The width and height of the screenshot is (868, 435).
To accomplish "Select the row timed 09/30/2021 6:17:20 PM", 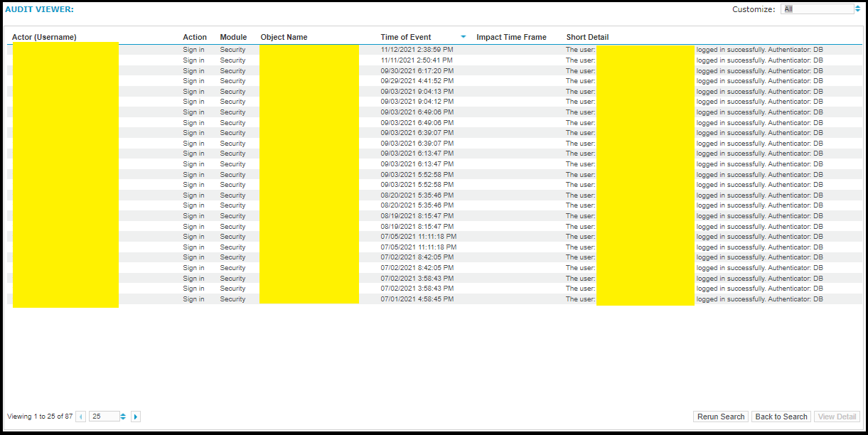I will (434, 70).
